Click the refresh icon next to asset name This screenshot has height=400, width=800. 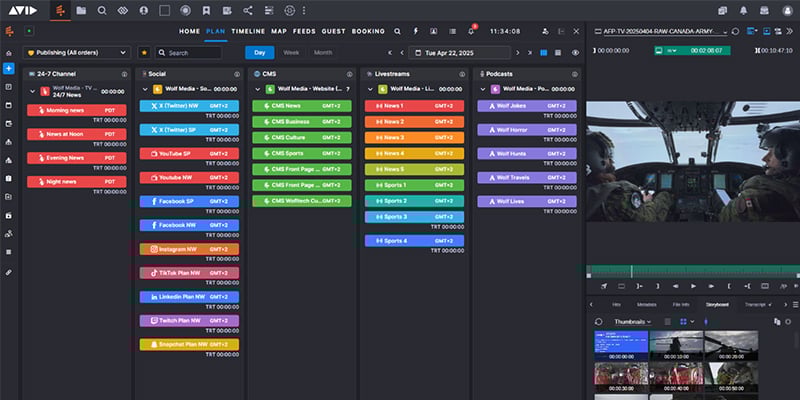tap(735, 31)
